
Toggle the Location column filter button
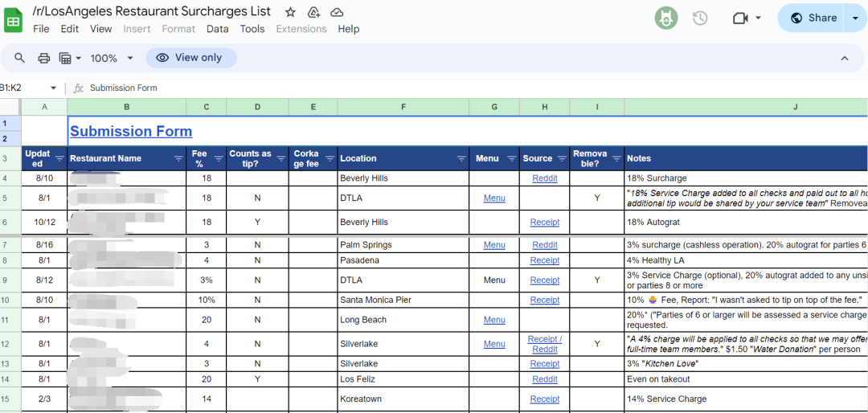coord(461,159)
